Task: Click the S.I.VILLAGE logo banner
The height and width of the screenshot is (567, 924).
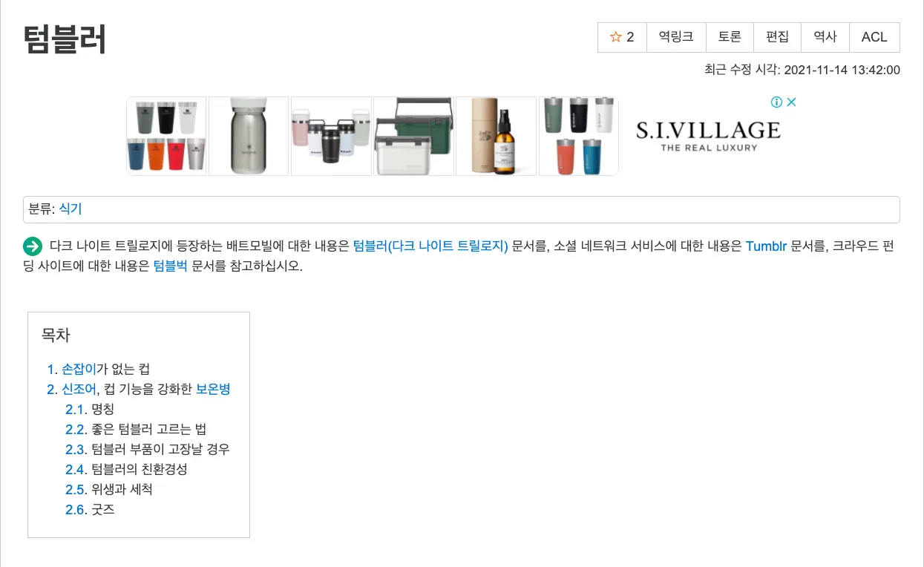Action: [708, 136]
